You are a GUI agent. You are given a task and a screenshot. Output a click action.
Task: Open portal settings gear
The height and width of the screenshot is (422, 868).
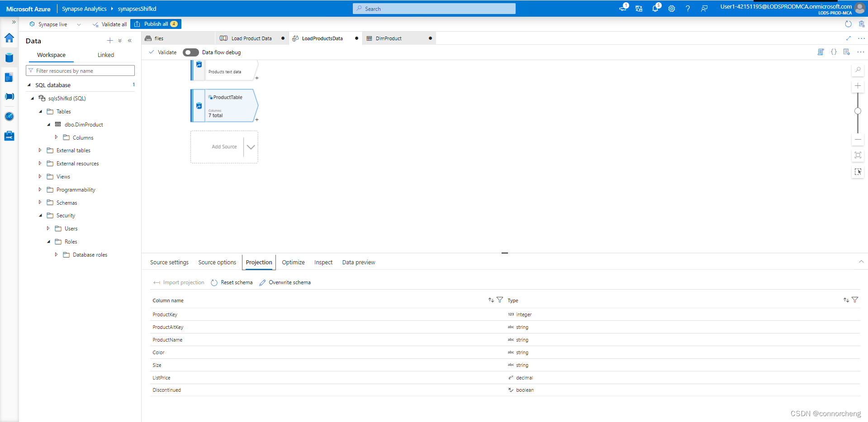(x=672, y=9)
